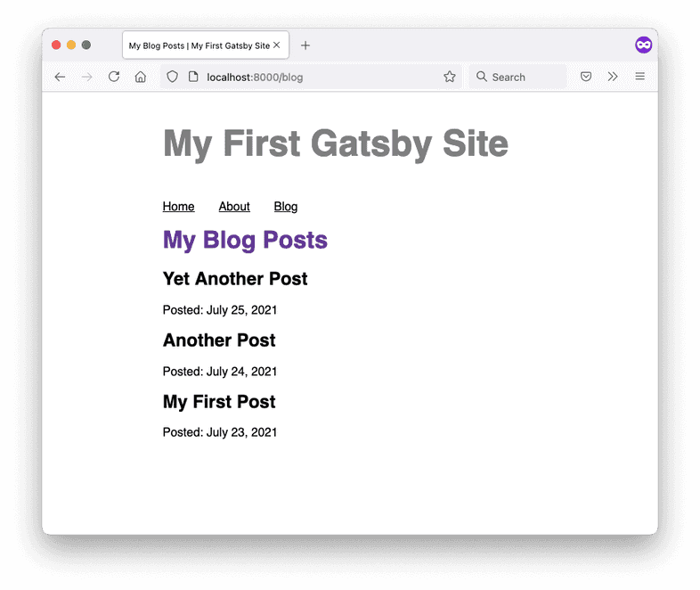
Task: Open the Pocket save icon
Action: [586, 77]
